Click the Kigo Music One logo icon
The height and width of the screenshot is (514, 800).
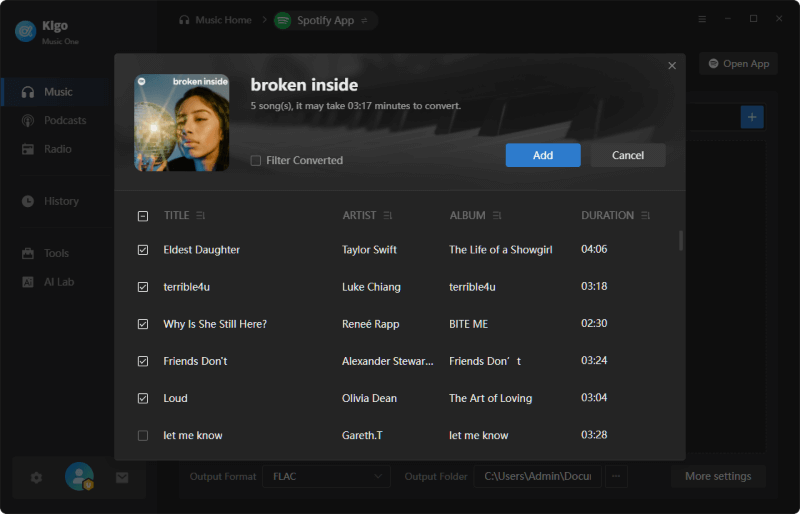click(25, 31)
